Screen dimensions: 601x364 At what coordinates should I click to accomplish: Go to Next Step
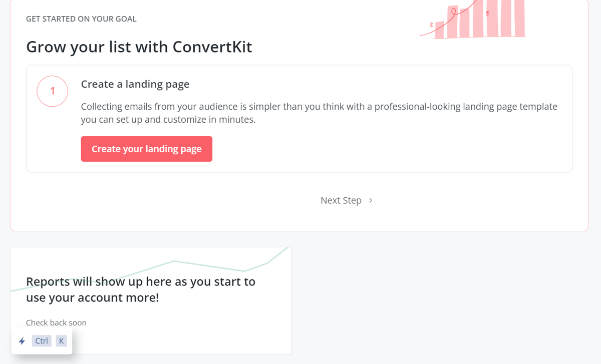pos(341,200)
